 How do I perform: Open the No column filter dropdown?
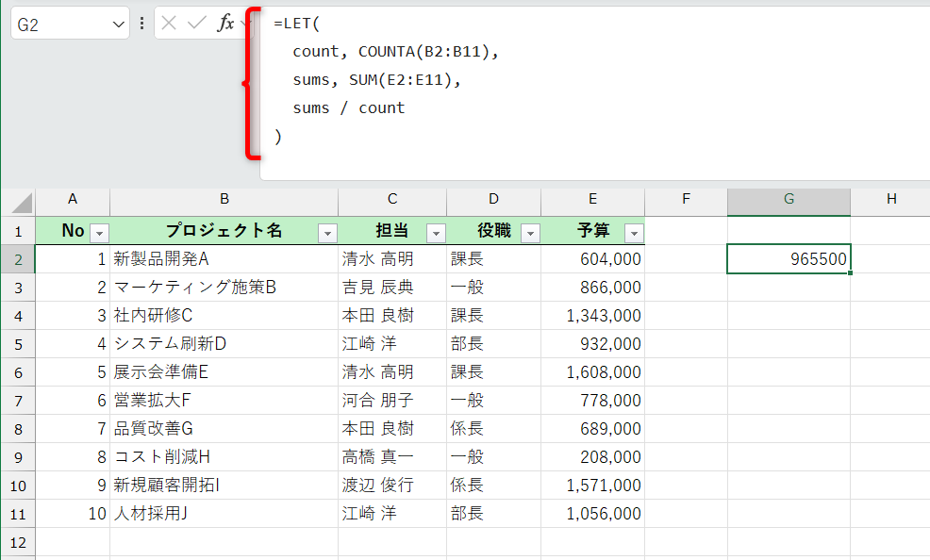(99, 231)
